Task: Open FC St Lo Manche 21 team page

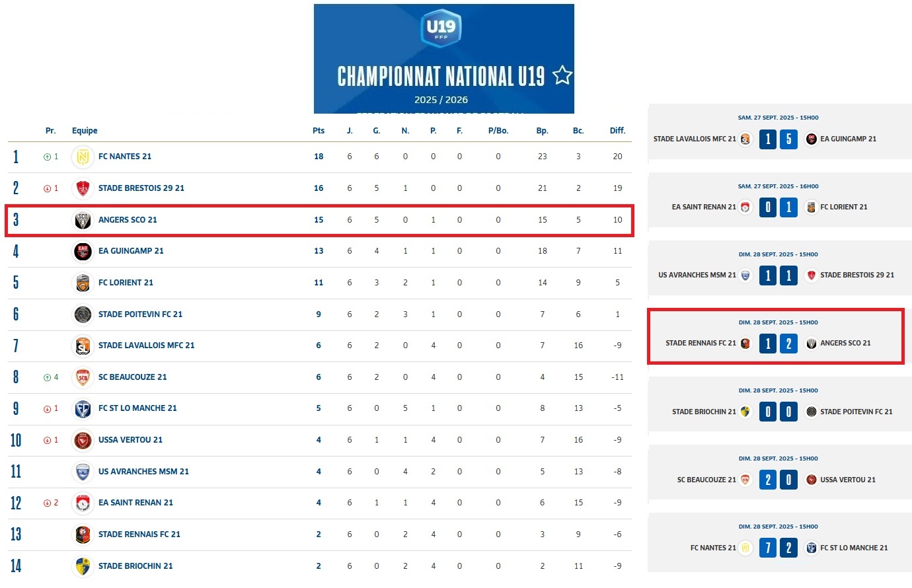Action: (x=137, y=408)
